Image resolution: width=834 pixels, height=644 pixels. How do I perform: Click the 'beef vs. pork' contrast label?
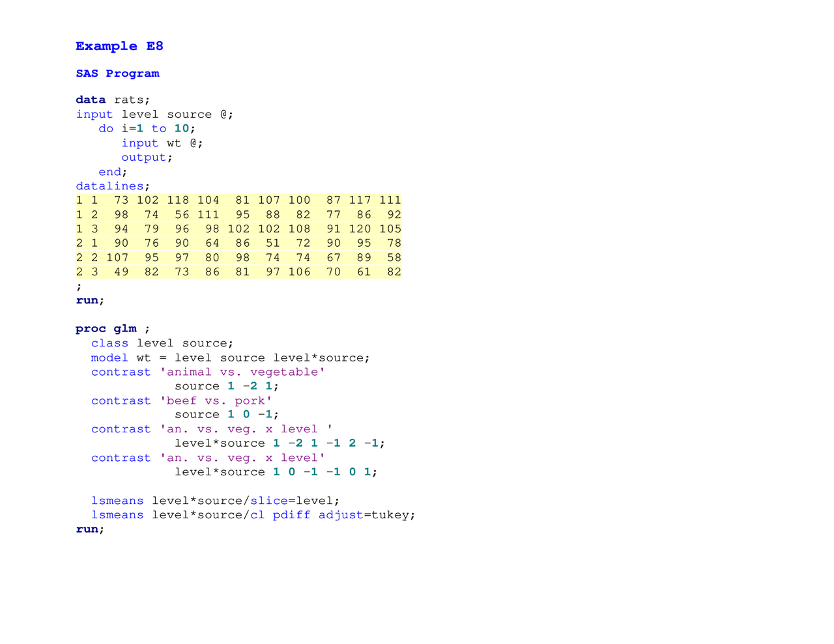216,400
